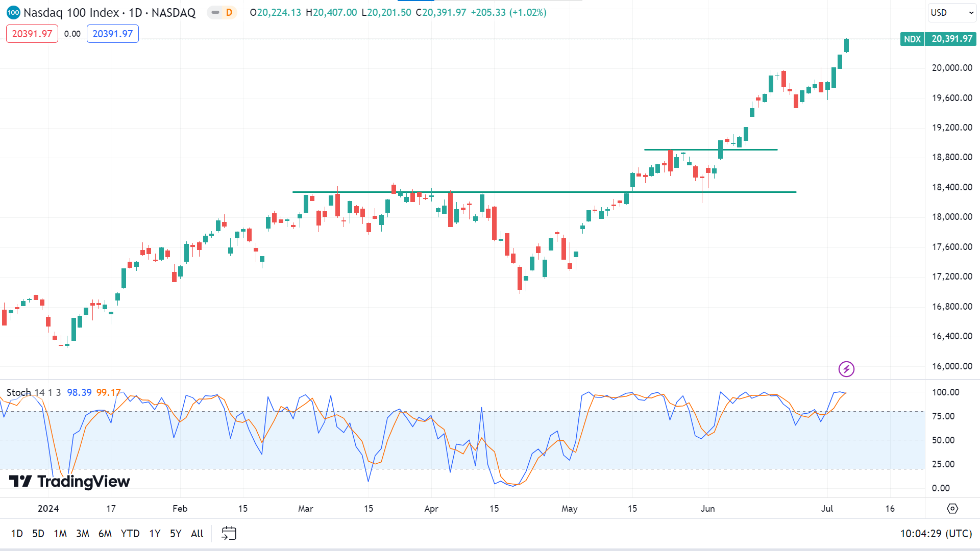Click the 10:04:29 (UTC) clock
This screenshot has width=980, height=551.
(936, 534)
